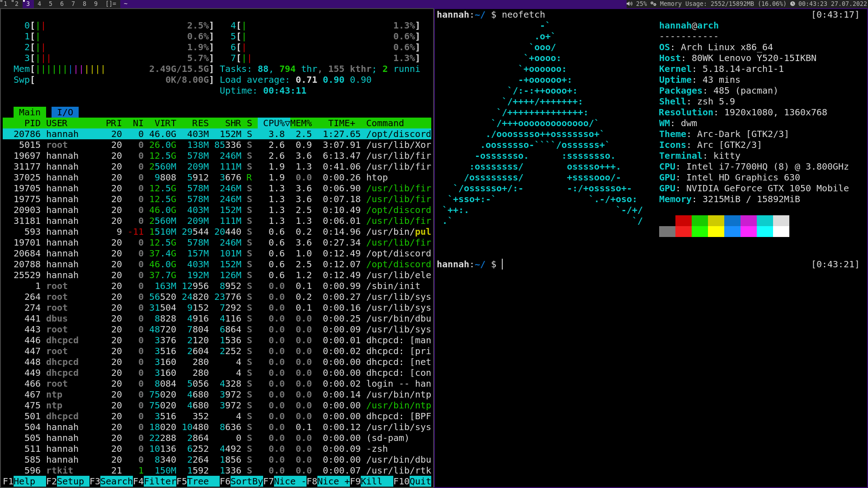Sort htop by the Command column header

pyautogui.click(x=385, y=123)
